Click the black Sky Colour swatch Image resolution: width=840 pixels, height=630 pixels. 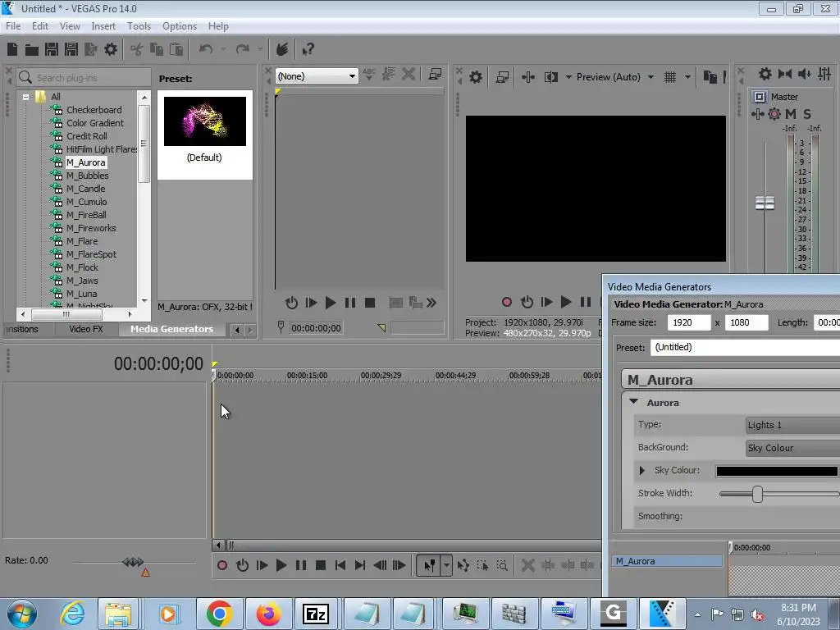click(x=777, y=471)
